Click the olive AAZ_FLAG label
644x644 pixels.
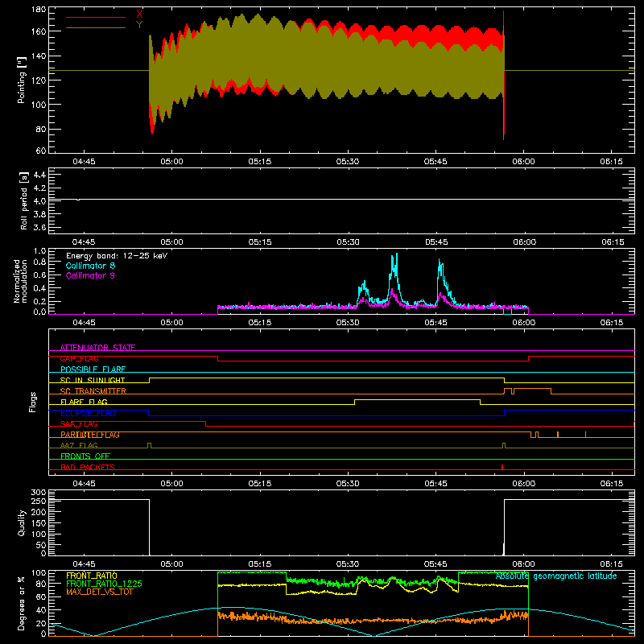[x=79, y=445]
